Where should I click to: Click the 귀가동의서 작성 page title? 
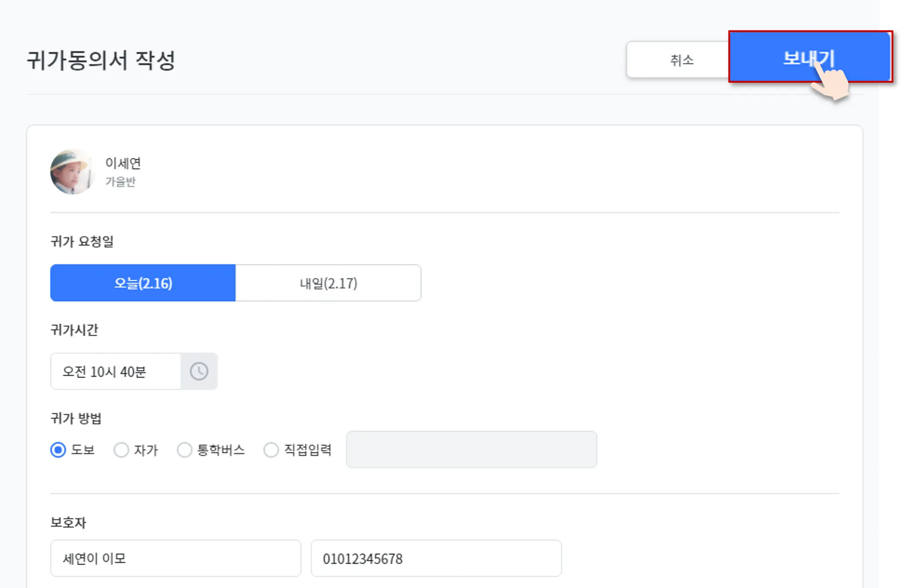tap(101, 60)
